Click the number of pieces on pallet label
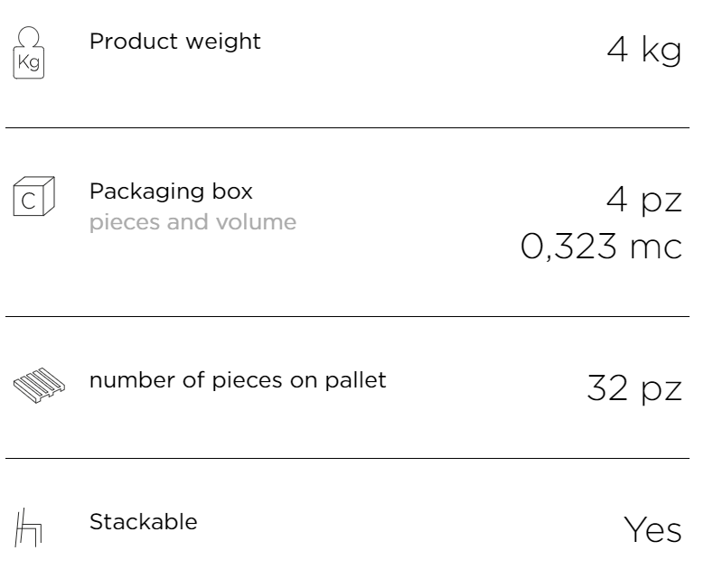Image resolution: width=704 pixels, height=588 pixels. (238, 380)
